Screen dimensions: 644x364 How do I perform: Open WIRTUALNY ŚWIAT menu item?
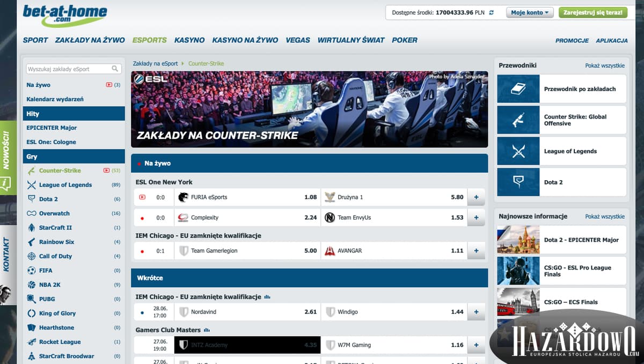(x=351, y=40)
